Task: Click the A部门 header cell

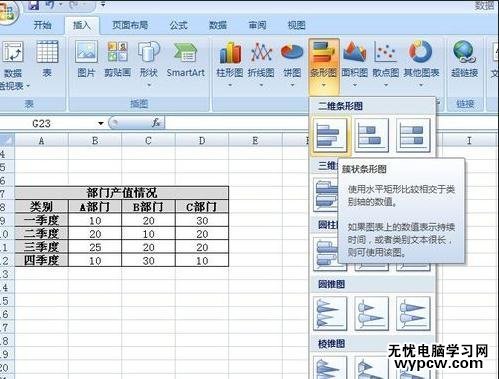Action: click(x=95, y=207)
